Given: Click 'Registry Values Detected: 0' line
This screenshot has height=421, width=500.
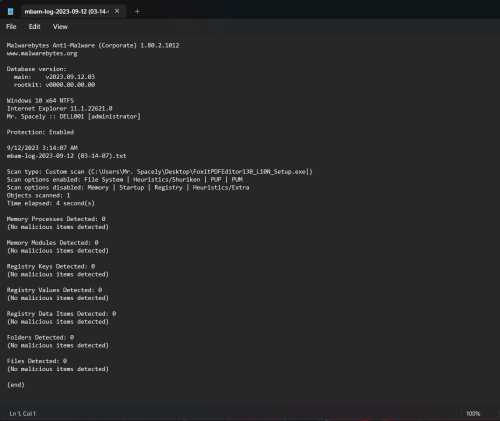Looking at the screenshot, I should click(x=54, y=290).
